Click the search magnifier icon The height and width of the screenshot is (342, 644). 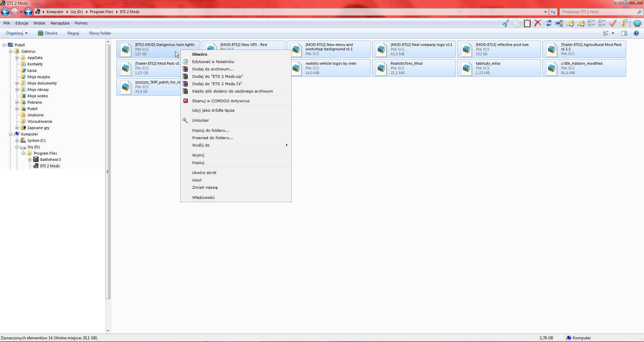tap(639, 12)
